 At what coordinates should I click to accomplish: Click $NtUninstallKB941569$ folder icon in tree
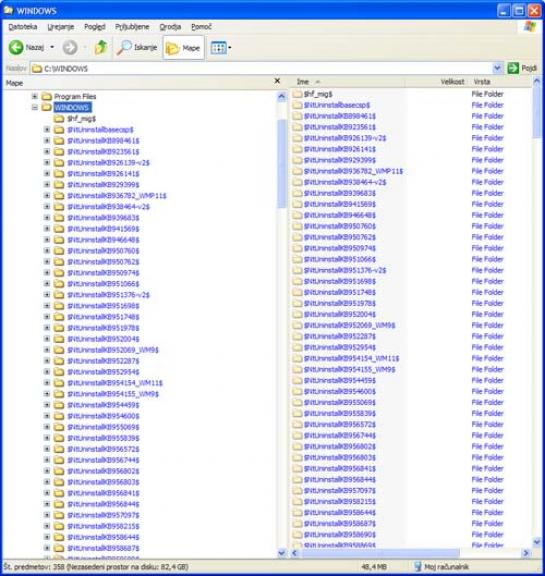(59, 229)
